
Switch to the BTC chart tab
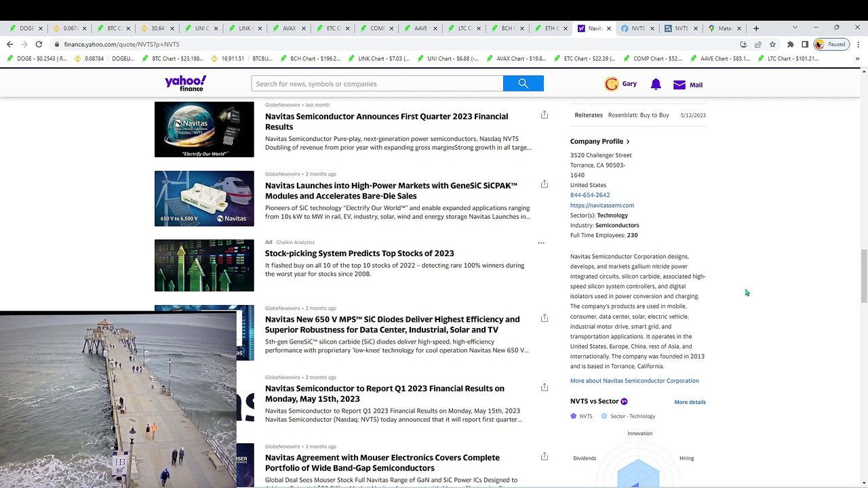point(113,28)
